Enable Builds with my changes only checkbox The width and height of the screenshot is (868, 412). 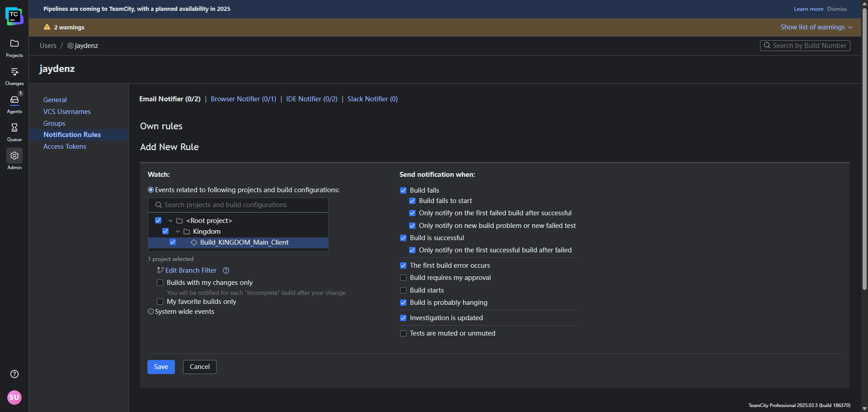pyautogui.click(x=160, y=283)
